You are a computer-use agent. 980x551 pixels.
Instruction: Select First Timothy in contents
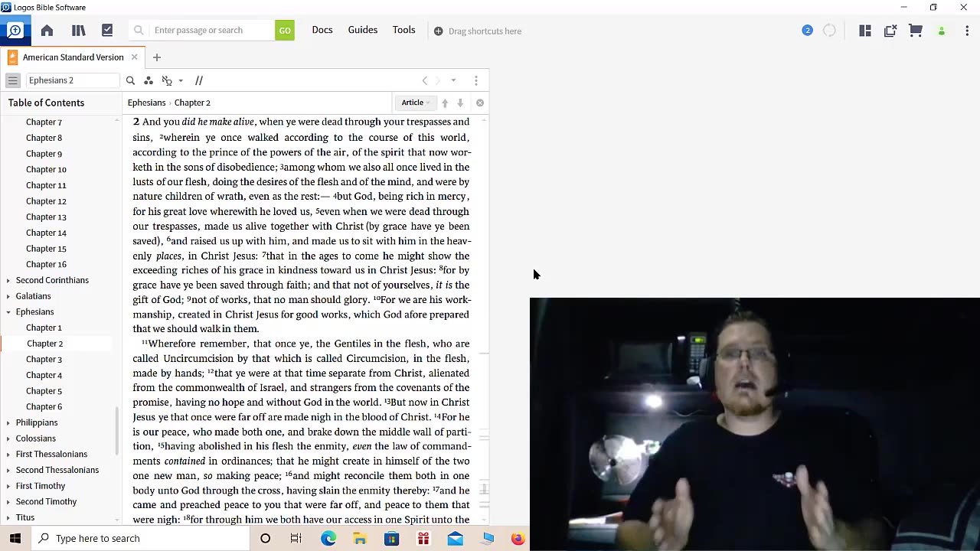41,486
